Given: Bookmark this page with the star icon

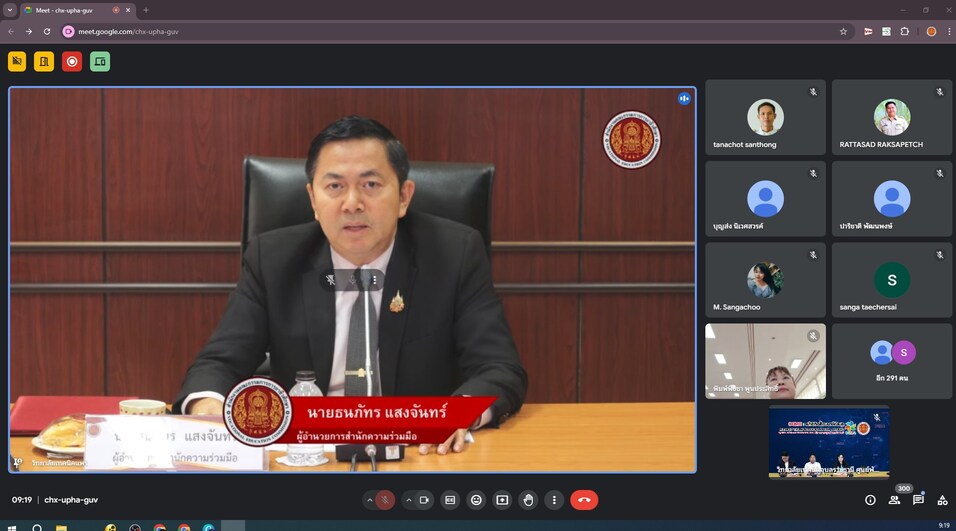Looking at the screenshot, I should click(843, 31).
